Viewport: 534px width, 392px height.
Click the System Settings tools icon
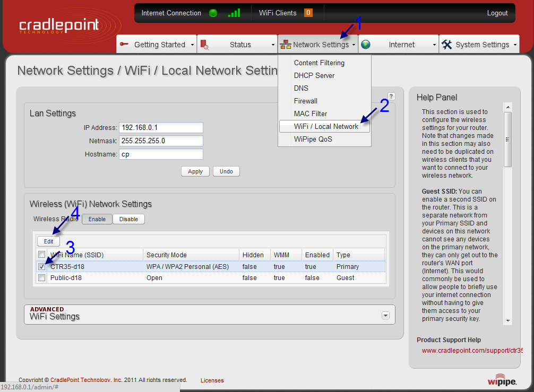click(446, 45)
